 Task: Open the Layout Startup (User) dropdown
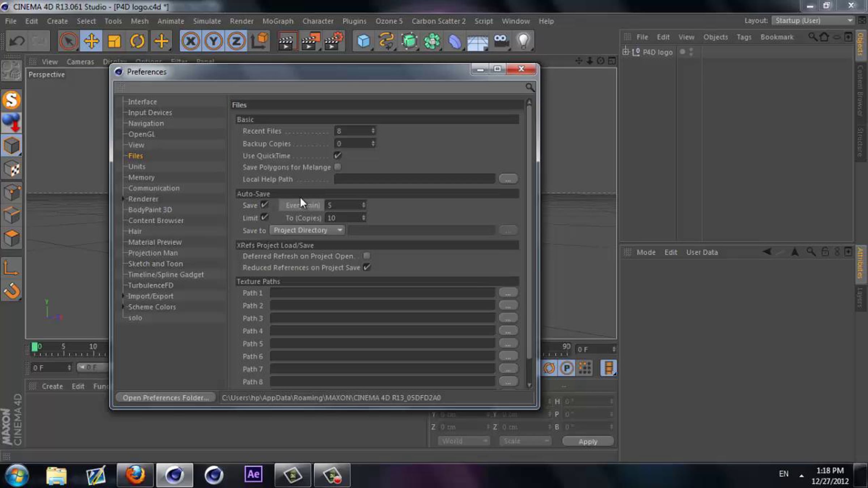[x=813, y=21]
